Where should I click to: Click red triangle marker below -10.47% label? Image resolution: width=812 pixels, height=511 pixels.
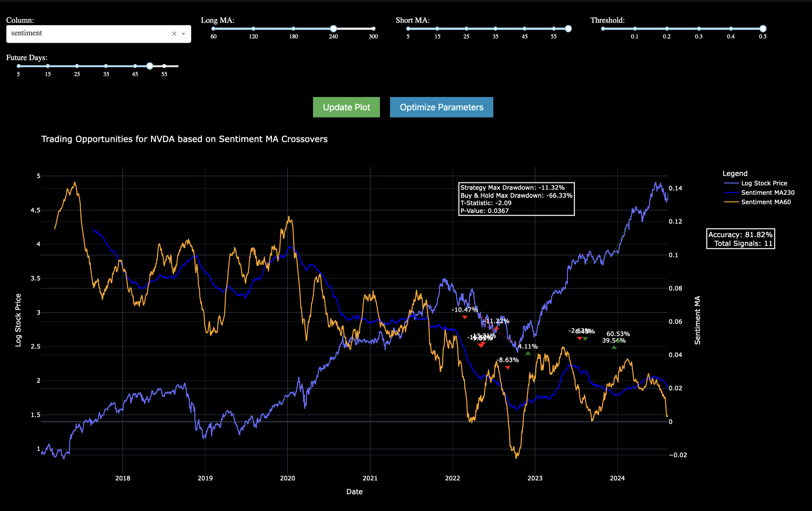click(465, 317)
